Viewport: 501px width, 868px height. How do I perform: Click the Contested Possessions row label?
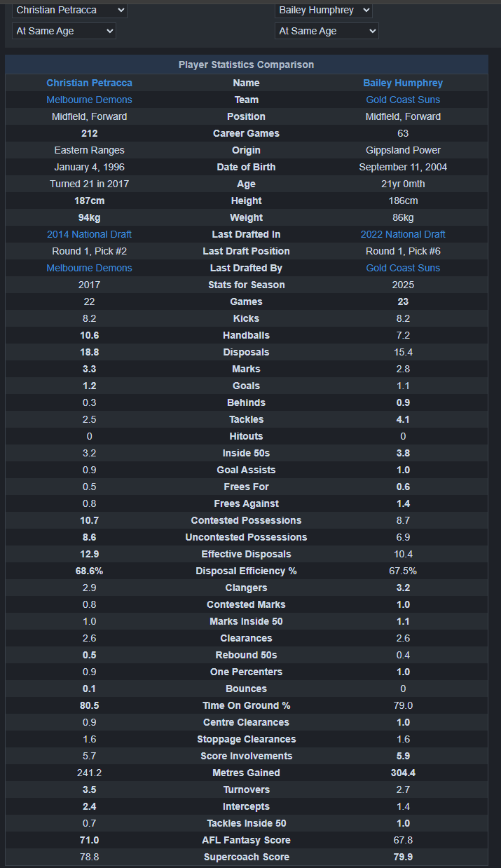click(x=246, y=520)
